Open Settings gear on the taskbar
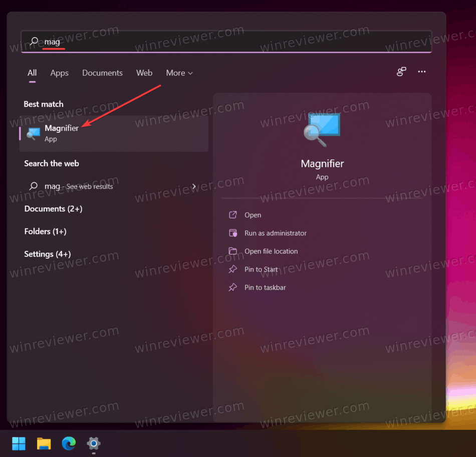 94,443
